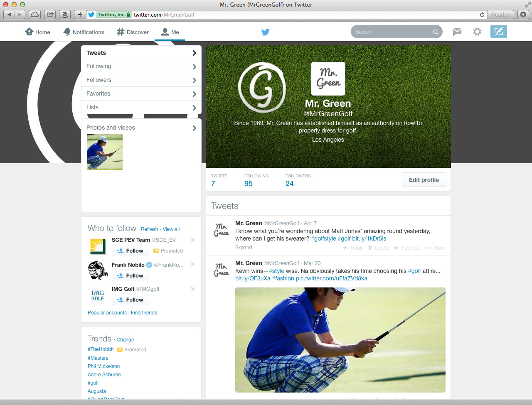Viewport: 532px width, 405px height.
Task: Open the Following list in sidebar
Action: 141,66
